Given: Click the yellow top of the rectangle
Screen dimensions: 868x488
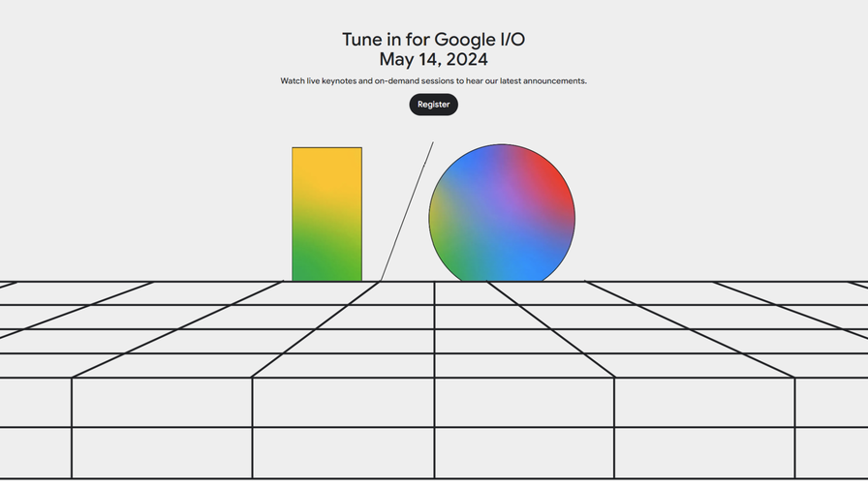Looking at the screenshot, I should [326, 169].
